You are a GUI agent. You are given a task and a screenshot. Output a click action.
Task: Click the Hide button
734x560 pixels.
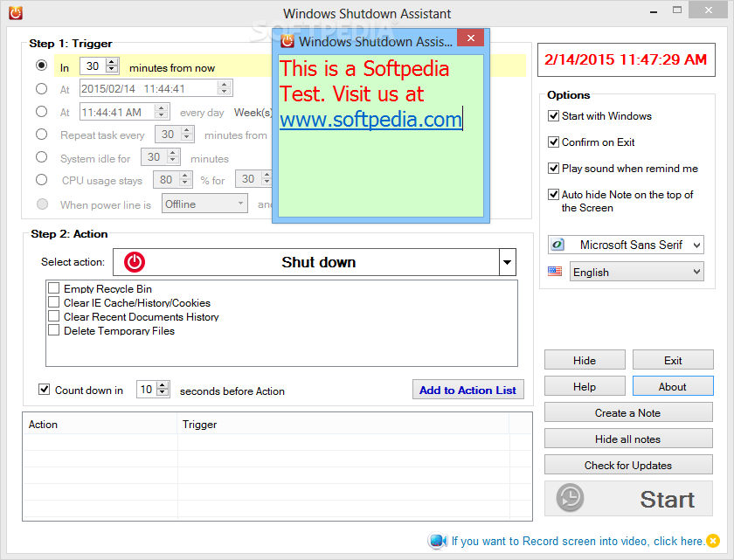[x=585, y=360]
